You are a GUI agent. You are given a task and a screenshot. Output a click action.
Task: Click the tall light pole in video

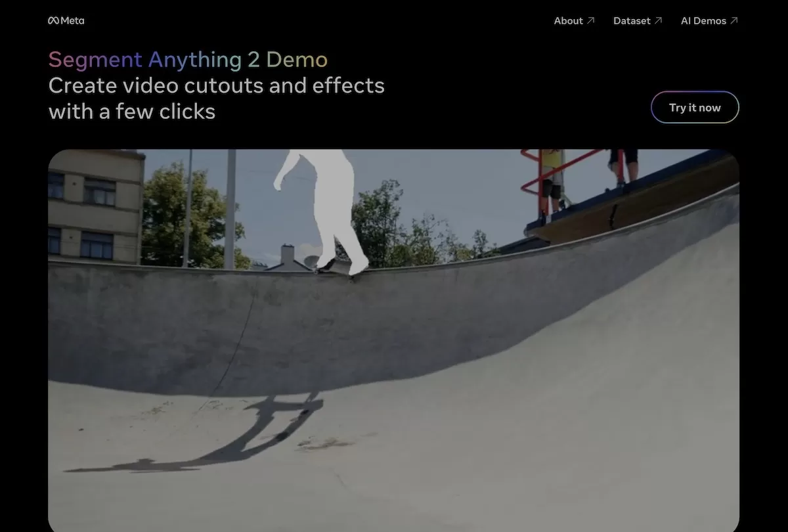pos(230,209)
